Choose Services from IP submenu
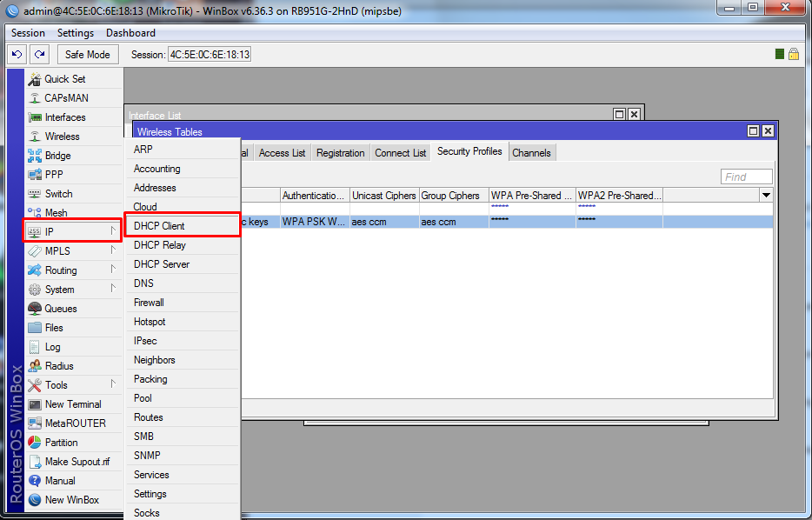Viewport: 812px width, 520px height. click(x=183, y=475)
